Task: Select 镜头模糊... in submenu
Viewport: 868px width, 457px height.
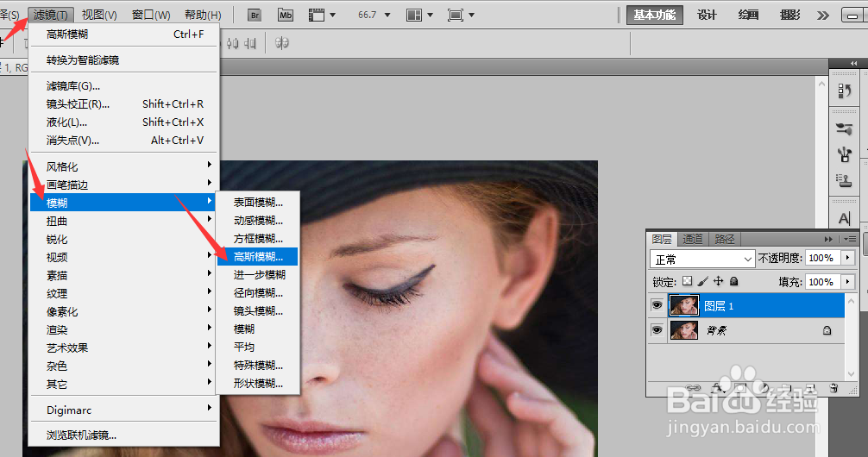Action: (257, 311)
